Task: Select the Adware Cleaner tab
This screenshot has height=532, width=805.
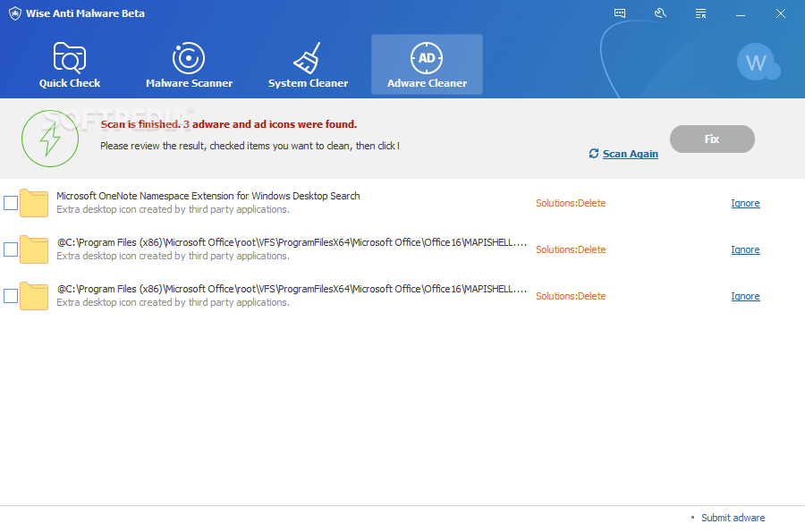Action: click(427, 64)
